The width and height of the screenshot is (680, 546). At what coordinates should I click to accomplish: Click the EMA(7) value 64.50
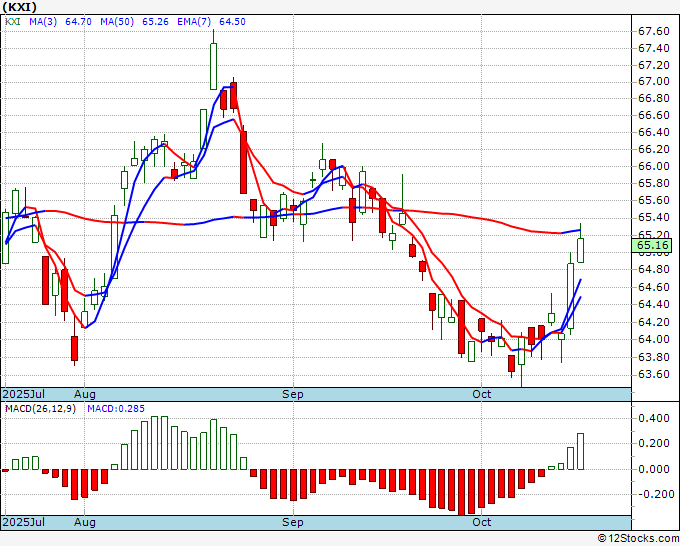click(232, 21)
